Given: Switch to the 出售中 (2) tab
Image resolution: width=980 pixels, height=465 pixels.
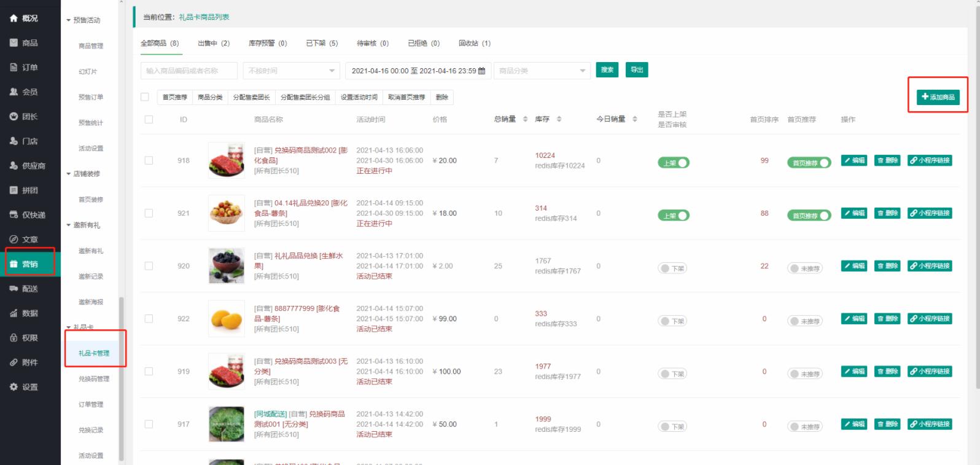Looking at the screenshot, I should click(214, 43).
